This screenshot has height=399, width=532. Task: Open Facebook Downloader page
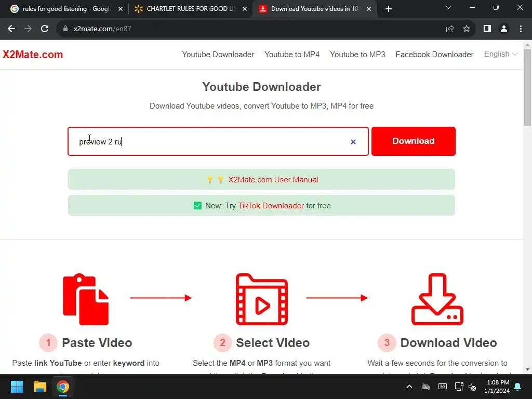tap(434, 55)
